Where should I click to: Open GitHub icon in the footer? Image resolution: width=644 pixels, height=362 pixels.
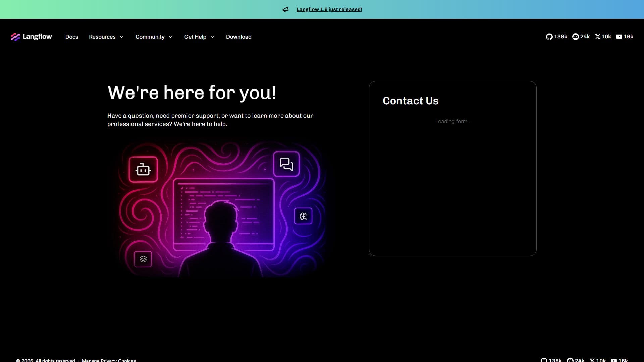point(544,360)
